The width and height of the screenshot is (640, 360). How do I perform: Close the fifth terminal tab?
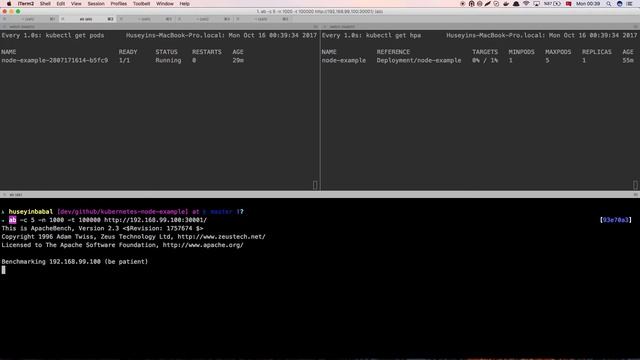(x=238, y=19)
